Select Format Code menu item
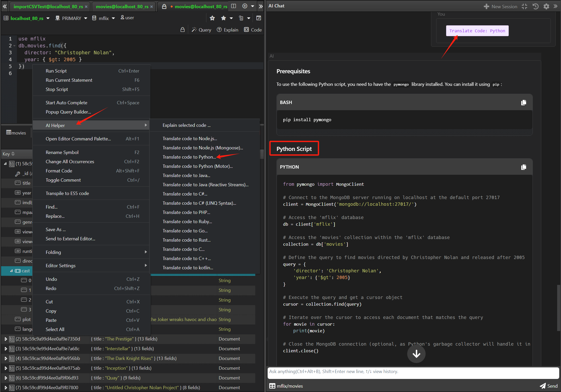The image size is (561, 392). 92,171
